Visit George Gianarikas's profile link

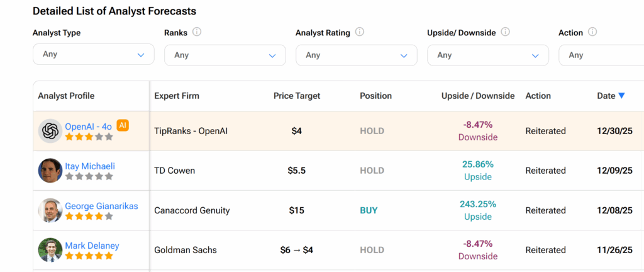pos(101,206)
